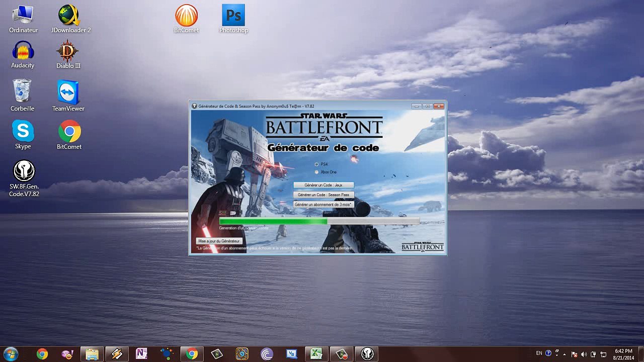
Task: Select the Corbeille recycle bin icon
Action: (x=23, y=96)
